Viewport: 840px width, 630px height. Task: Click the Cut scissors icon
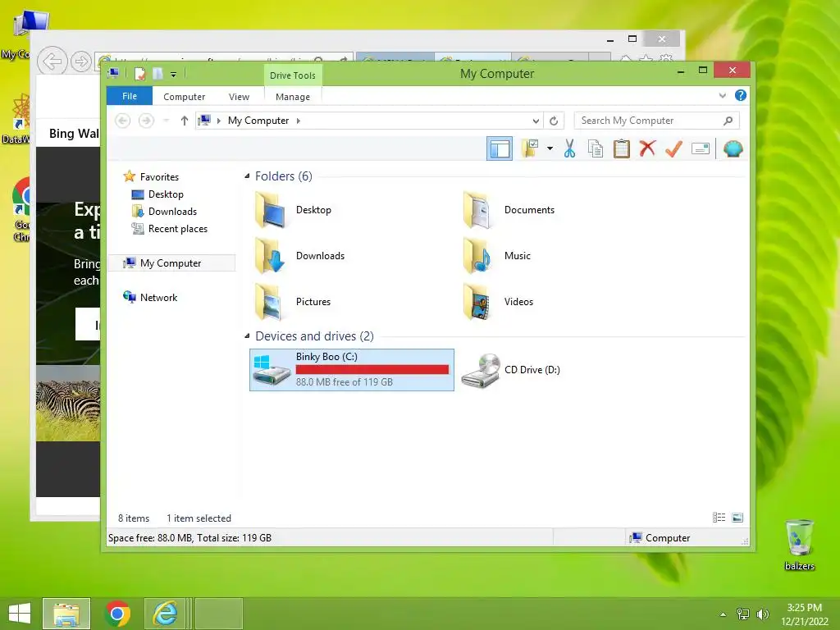click(569, 148)
